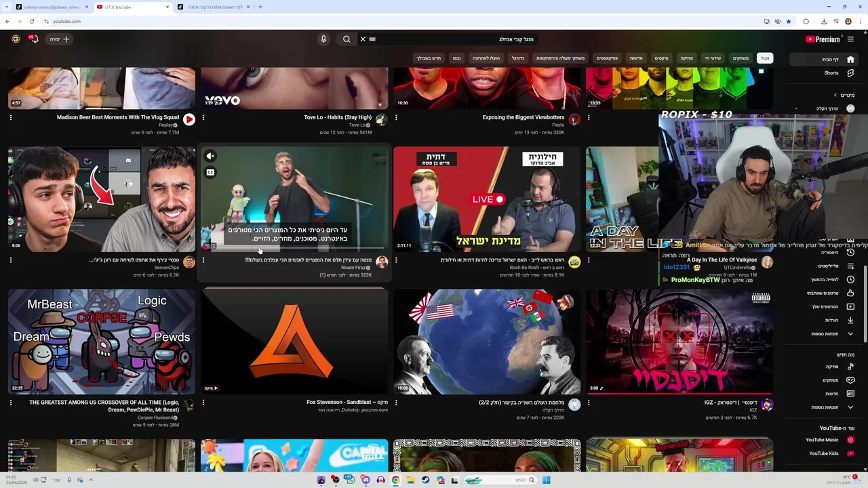Open Discord from the taskbar

[x=366, y=480]
